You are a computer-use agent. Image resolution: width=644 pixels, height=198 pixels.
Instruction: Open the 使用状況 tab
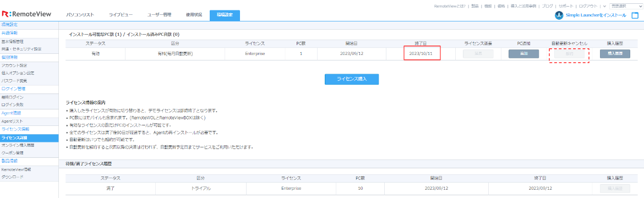pyautogui.click(x=194, y=15)
